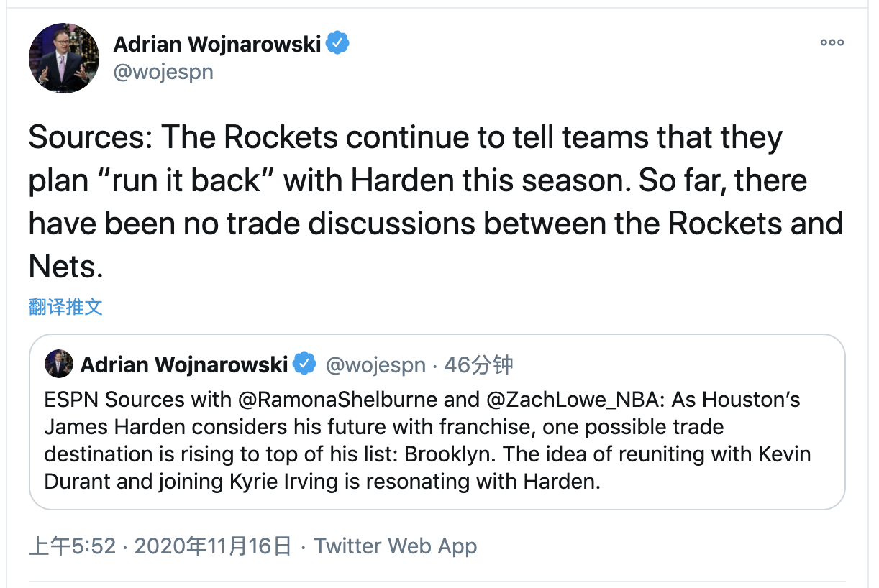Click the @wojespn handle in the quoted tweet header
Viewport: 879px width, 588px height.
pyautogui.click(x=375, y=365)
